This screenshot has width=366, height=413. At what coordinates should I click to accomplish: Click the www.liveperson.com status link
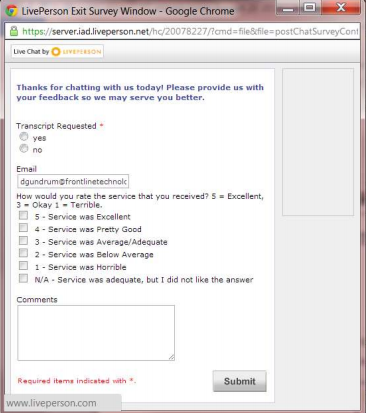coord(51,403)
